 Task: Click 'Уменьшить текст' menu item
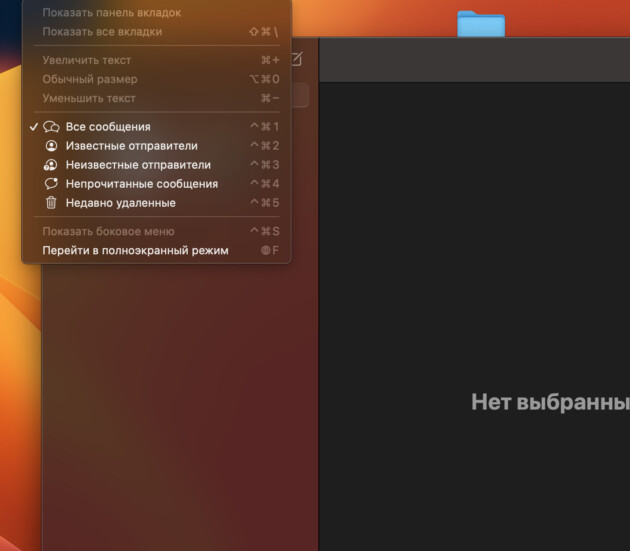[157, 98]
